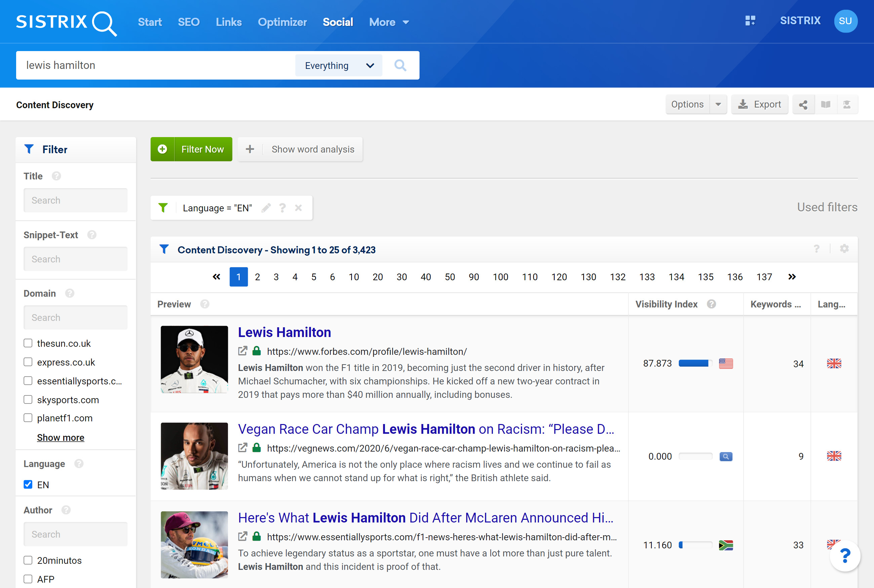Image resolution: width=874 pixels, height=588 pixels.
Task: Toggle the EN language checkbox
Action: click(28, 484)
